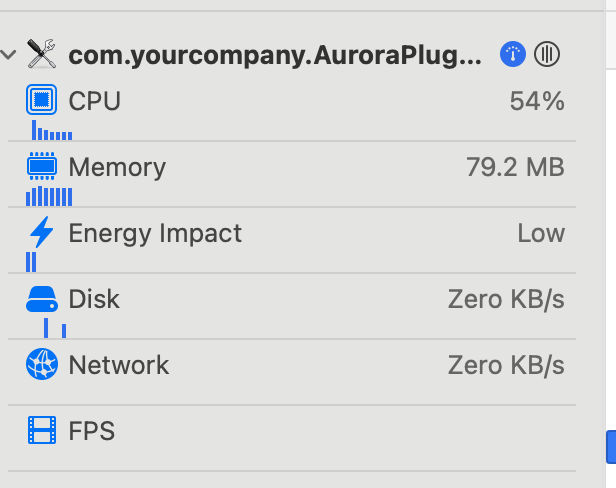Viewport: 616px width, 488px height.
Task: Click the Memory chip icon
Action: coord(42,167)
